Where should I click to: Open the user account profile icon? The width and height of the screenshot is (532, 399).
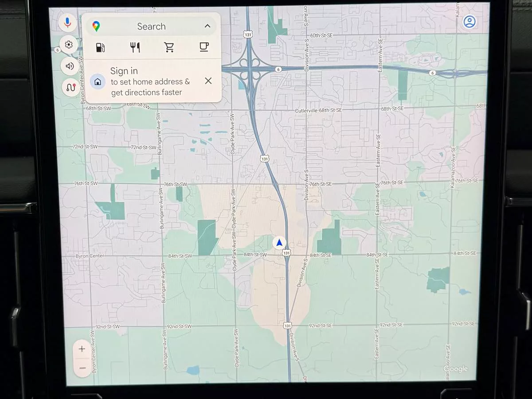[x=469, y=22]
